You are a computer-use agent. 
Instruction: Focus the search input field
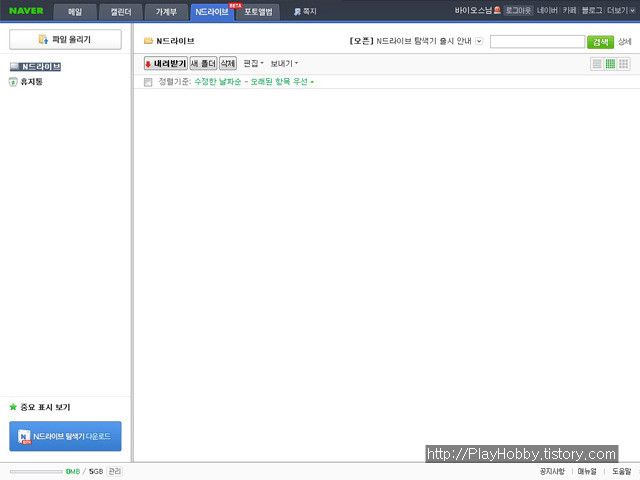click(538, 42)
